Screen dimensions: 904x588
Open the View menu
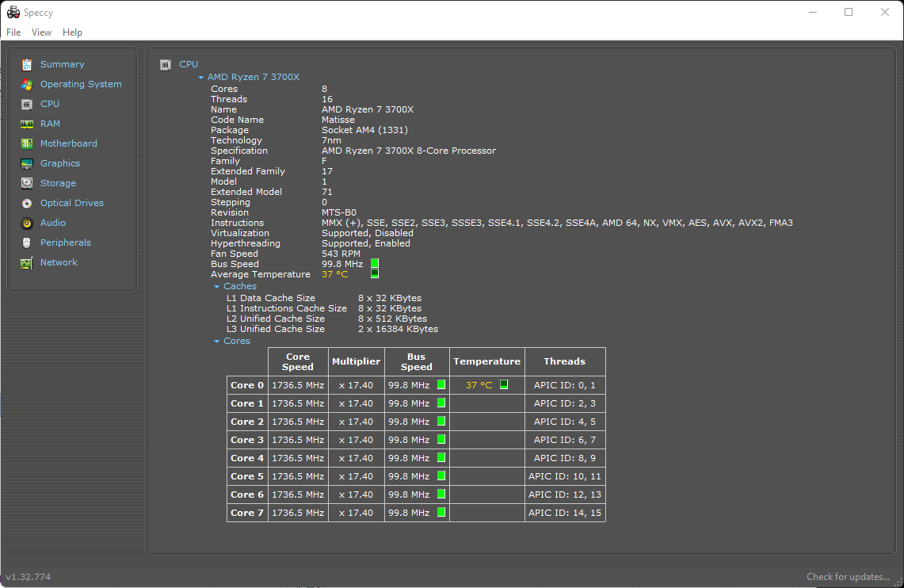(41, 32)
